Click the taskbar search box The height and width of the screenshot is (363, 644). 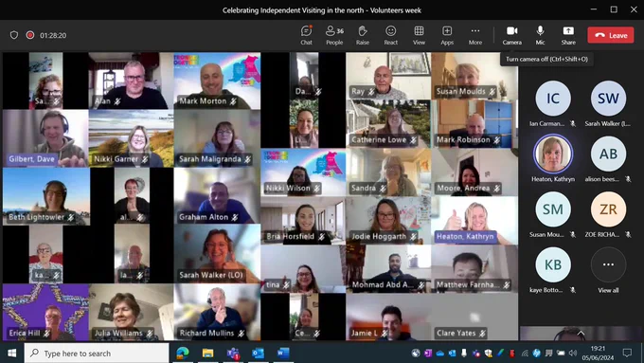(97, 354)
